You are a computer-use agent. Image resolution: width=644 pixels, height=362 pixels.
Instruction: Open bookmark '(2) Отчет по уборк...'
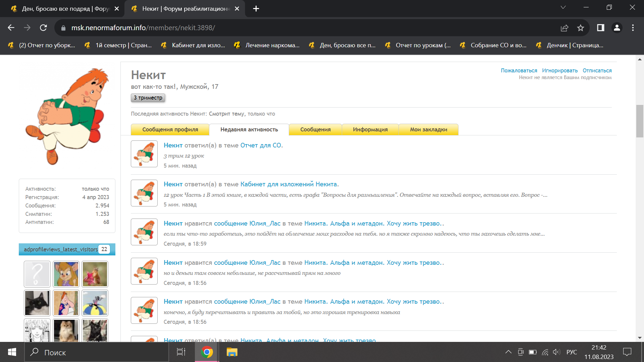pos(42,45)
